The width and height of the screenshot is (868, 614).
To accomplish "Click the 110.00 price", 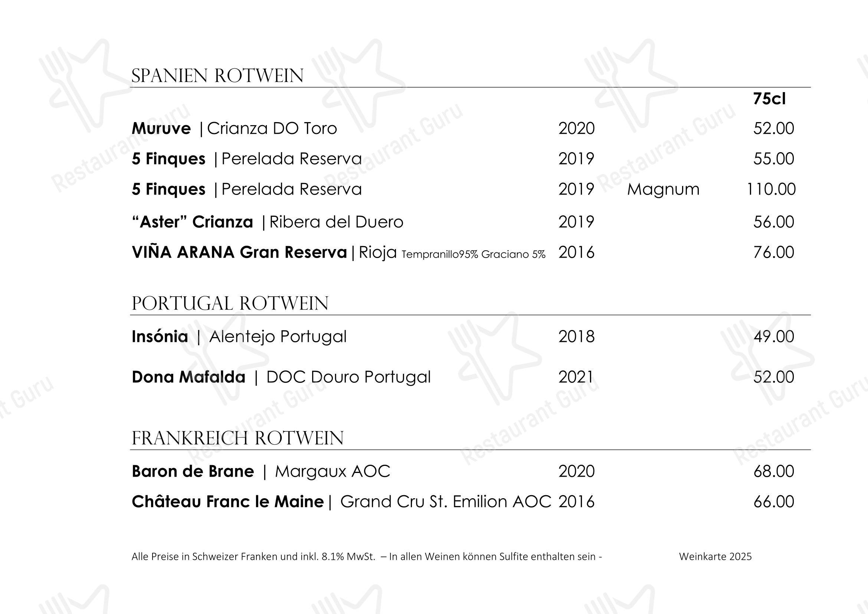I will 771,189.
